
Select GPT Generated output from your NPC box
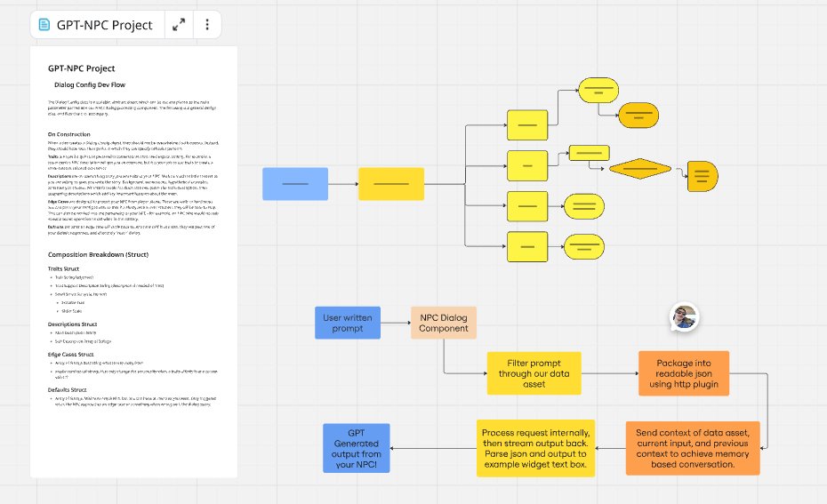356,448
